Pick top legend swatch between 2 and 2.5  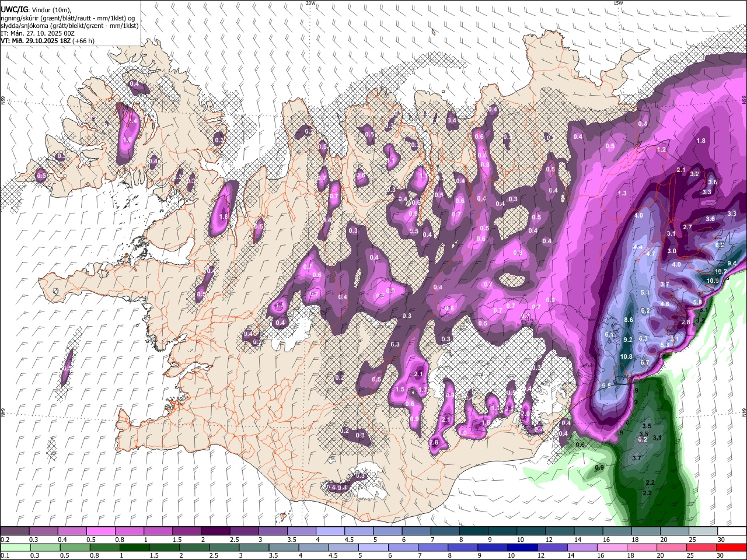(x=215, y=531)
